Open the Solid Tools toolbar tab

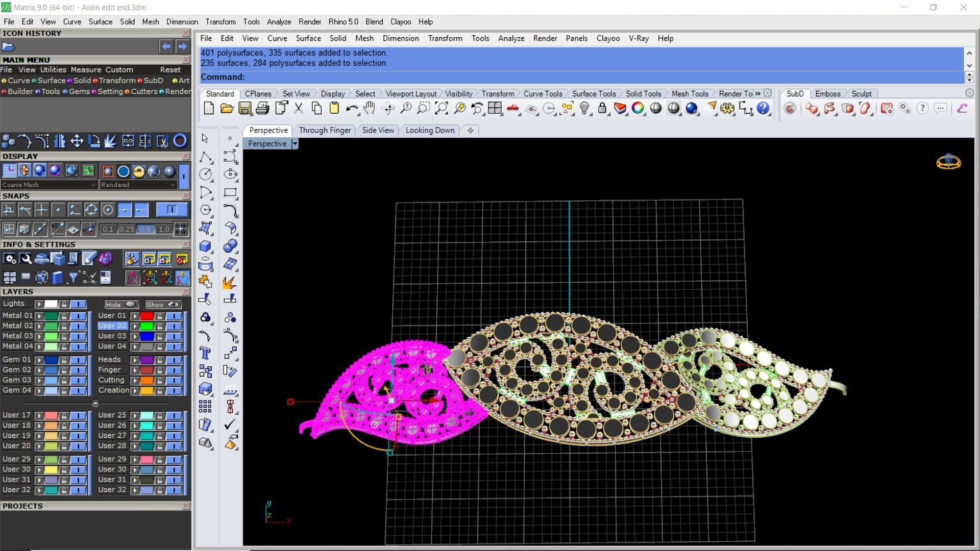[643, 94]
